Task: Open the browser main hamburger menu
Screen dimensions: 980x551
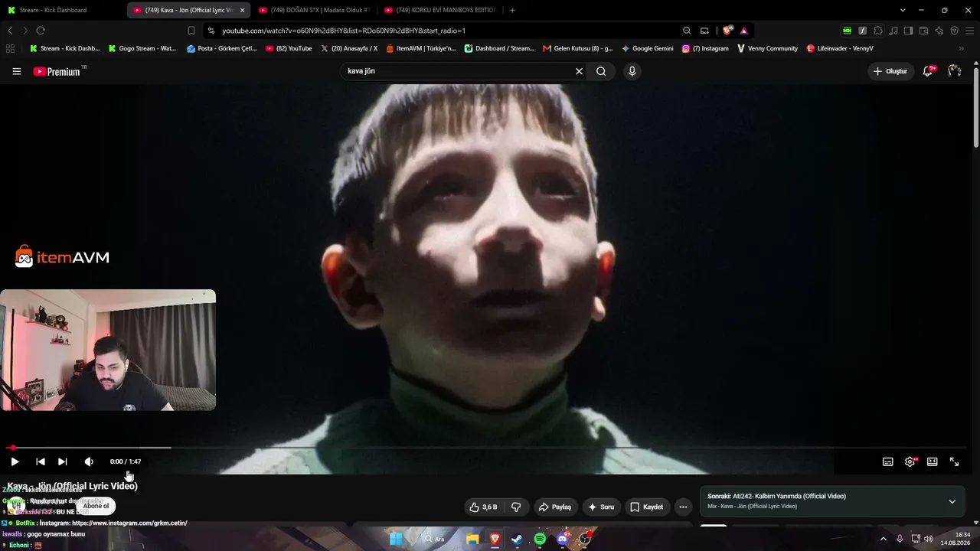Action: 970,31
